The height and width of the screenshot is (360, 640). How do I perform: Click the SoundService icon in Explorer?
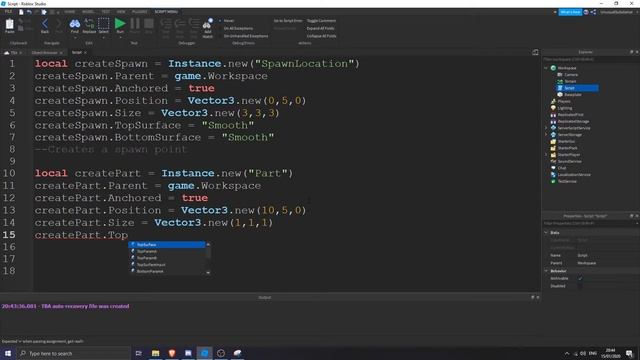click(553, 161)
